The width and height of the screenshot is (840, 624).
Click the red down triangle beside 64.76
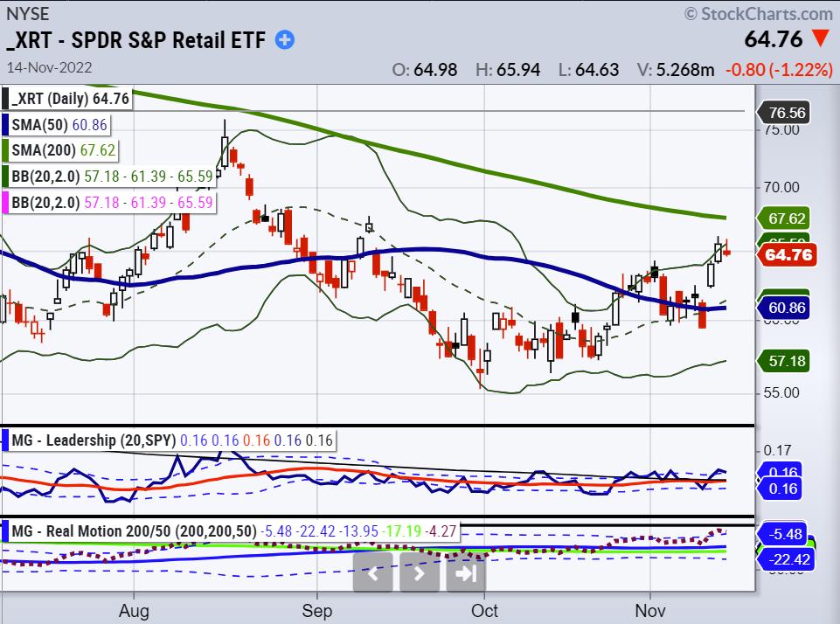tap(822, 39)
